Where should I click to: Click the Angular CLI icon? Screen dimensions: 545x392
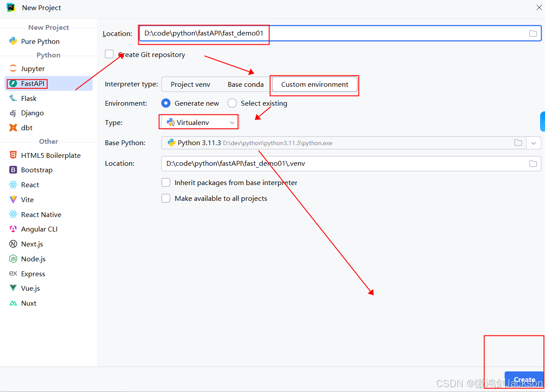click(x=13, y=229)
